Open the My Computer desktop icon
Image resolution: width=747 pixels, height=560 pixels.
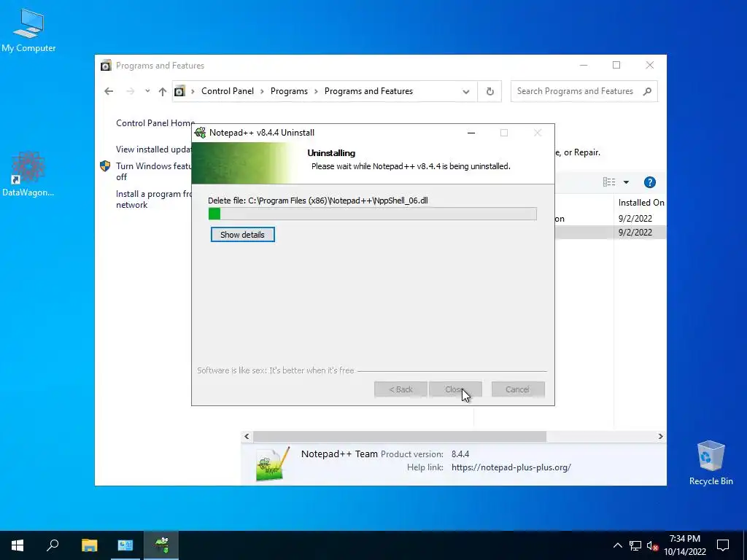28,31
